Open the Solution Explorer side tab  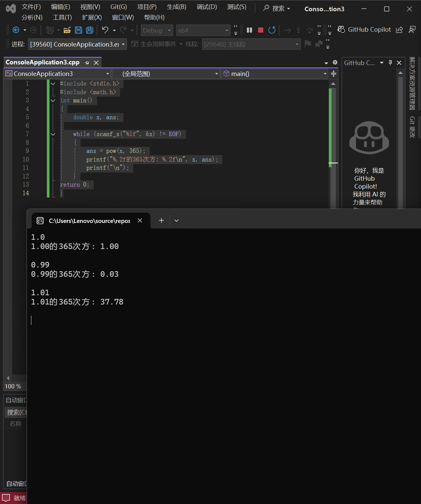pos(412,83)
